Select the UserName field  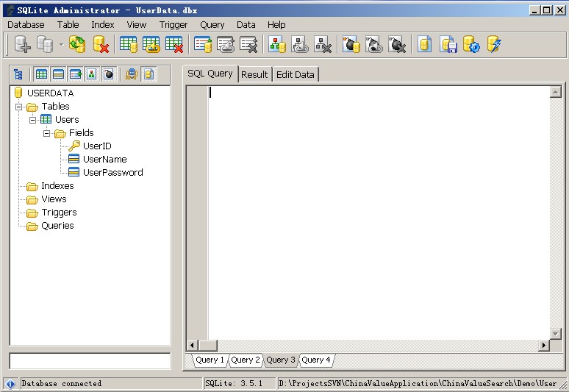pyautogui.click(x=105, y=160)
